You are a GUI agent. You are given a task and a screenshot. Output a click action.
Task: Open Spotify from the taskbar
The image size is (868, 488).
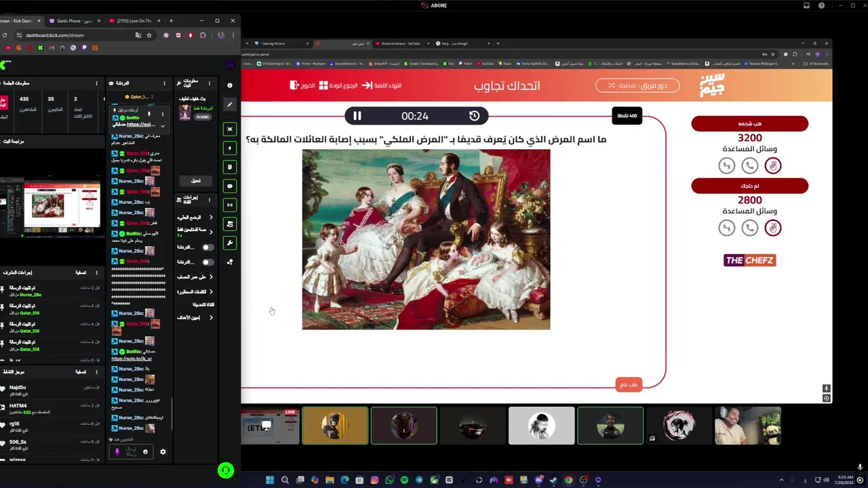click(404, 480)
